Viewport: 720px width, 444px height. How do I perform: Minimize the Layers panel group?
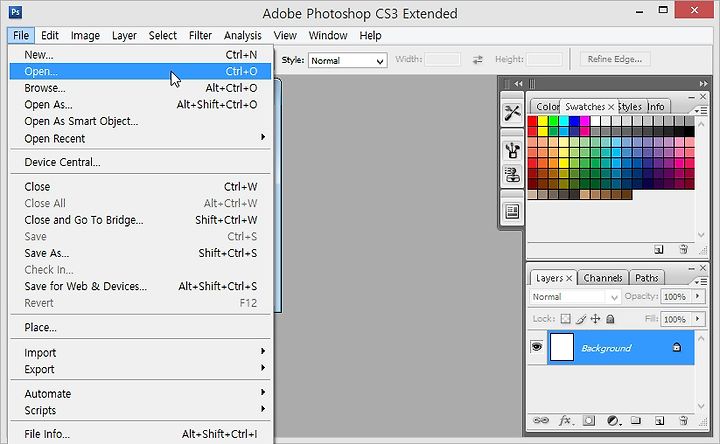click(691, 268)
